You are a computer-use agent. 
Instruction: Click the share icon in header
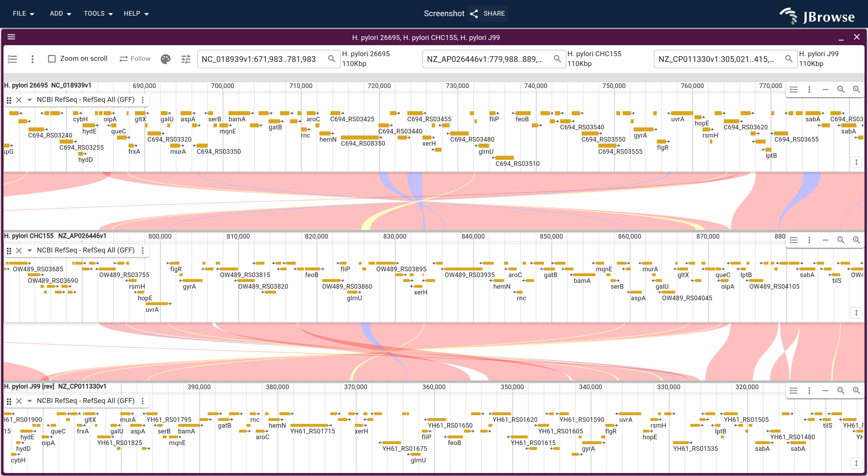click(474, 14)
